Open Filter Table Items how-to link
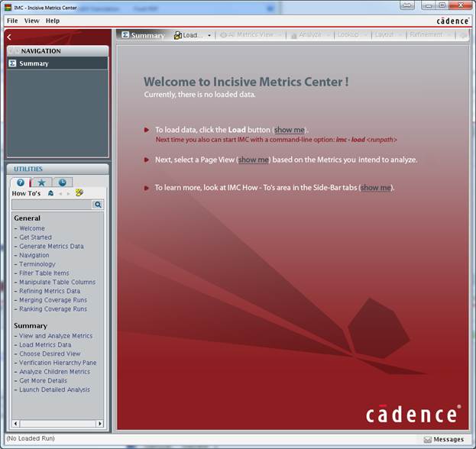 pos(44,273)
